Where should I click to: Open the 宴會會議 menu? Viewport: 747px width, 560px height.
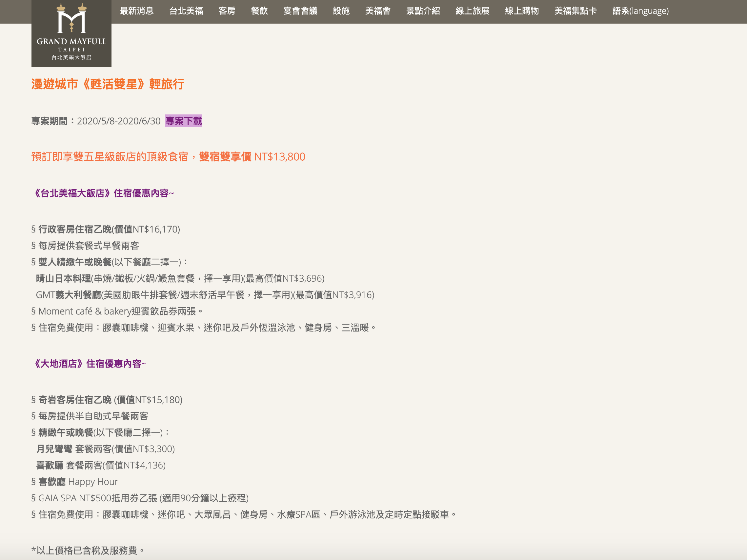300,11
